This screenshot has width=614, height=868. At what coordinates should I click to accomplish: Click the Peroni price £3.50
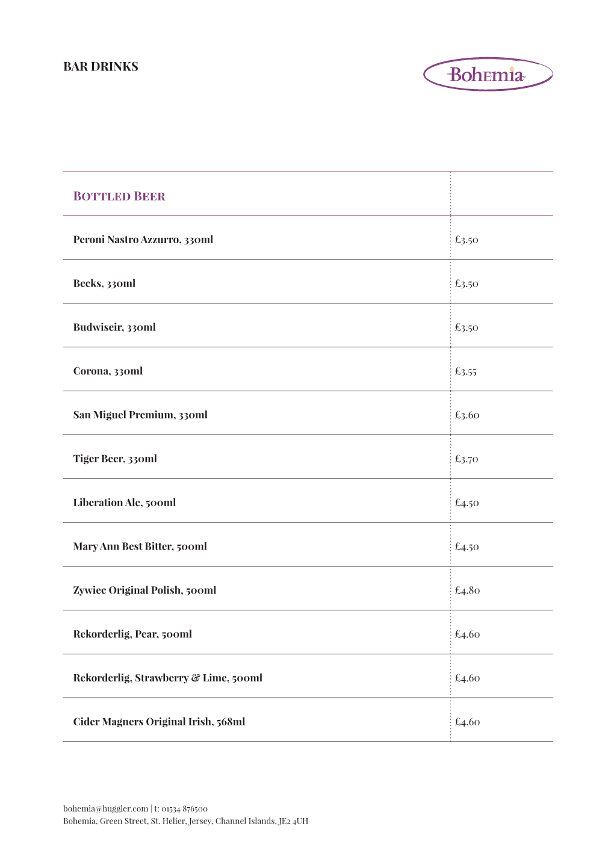click(467, 240)
